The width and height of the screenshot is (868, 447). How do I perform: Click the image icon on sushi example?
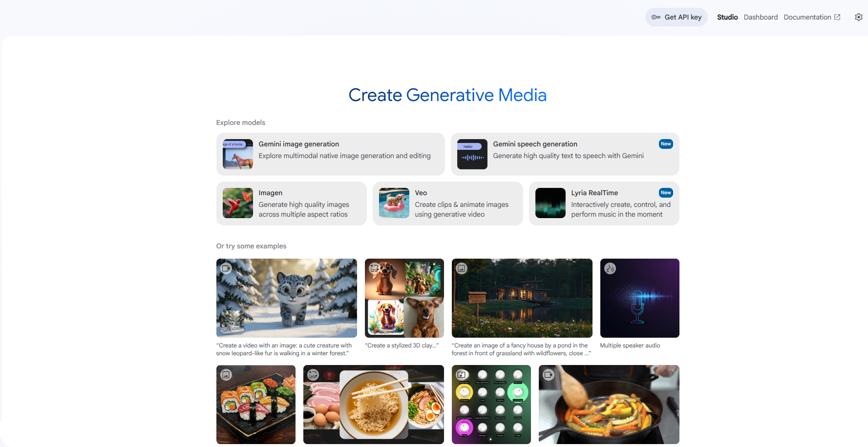pos(226,375)
